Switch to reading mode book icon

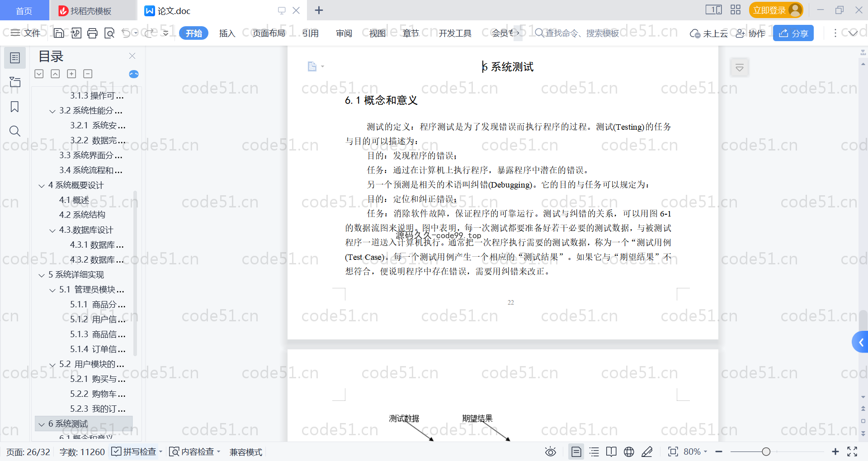[x=611, y=452]
